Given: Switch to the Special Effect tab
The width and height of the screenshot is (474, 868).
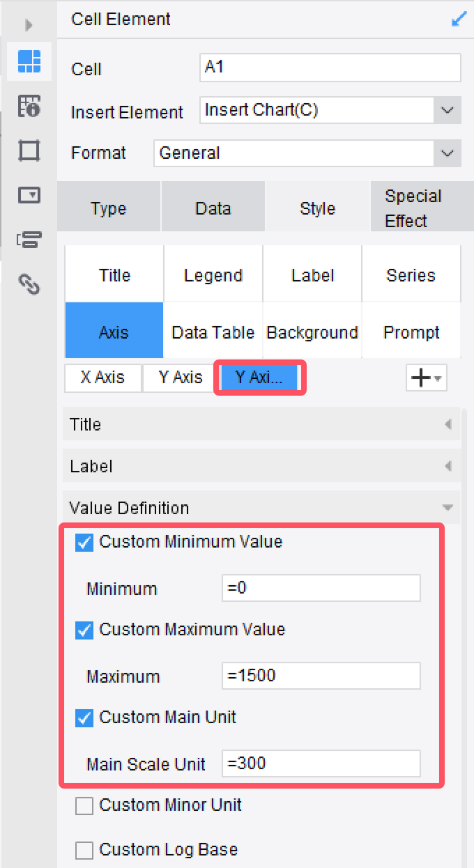Looking at the screenshot, I should tap(422, 208).
